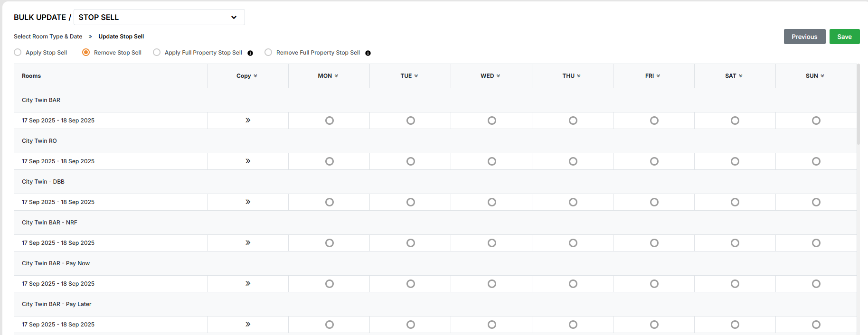This screenshot has height=335, width=868.
Task: Toggle Monday circle for City Twin BAR
Action: click(329, 121)
